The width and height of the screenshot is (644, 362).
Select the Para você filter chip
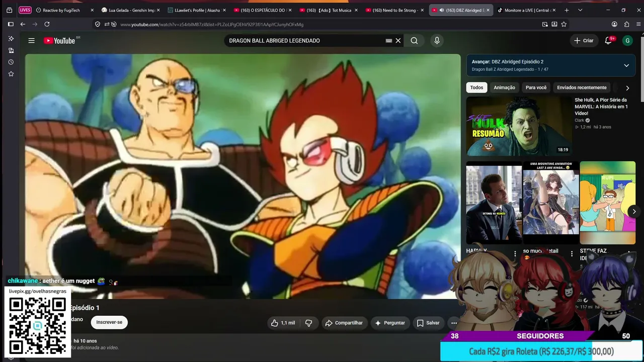pos(536,87)
